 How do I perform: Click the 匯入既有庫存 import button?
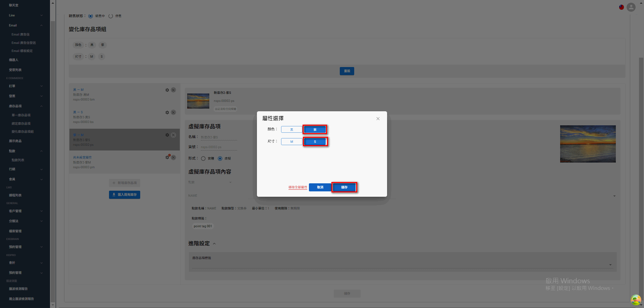(x=124, y=195)
